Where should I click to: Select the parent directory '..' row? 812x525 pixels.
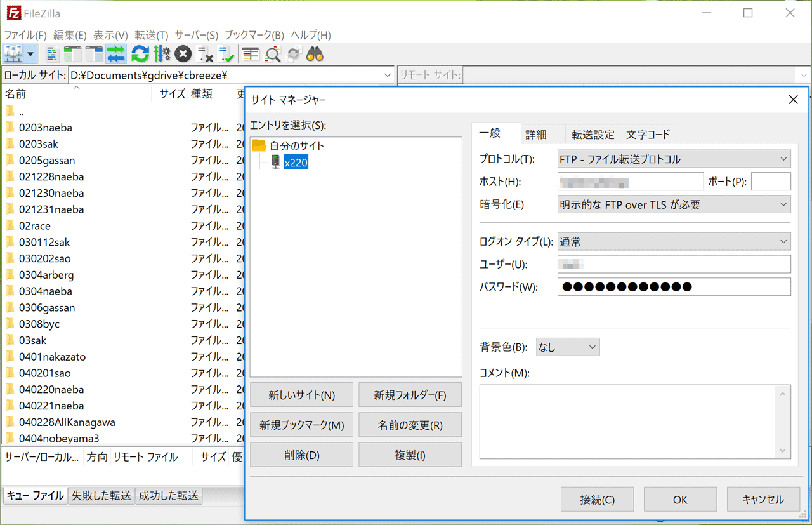(x=124, y=111)
